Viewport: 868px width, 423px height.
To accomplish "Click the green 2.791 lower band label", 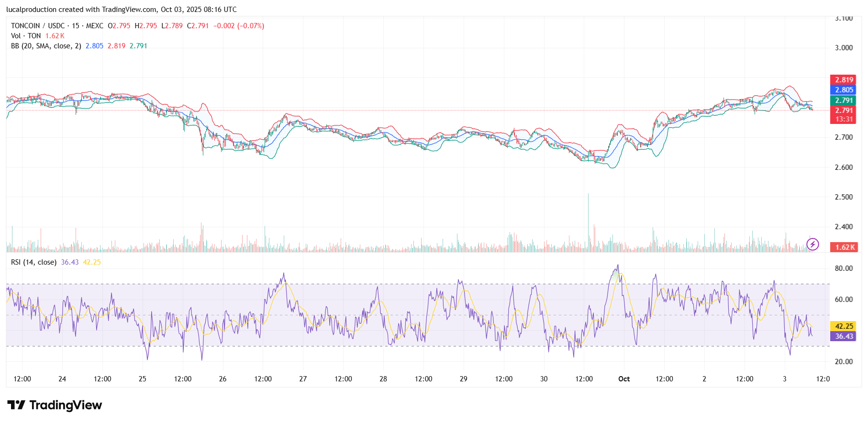I will point(843,100).
